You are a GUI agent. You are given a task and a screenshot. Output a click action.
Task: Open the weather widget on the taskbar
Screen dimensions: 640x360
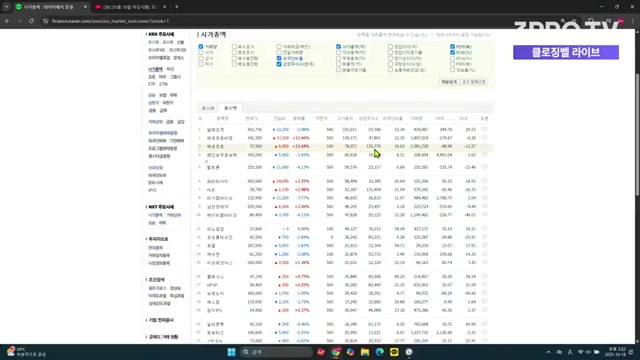click(26, 352)
